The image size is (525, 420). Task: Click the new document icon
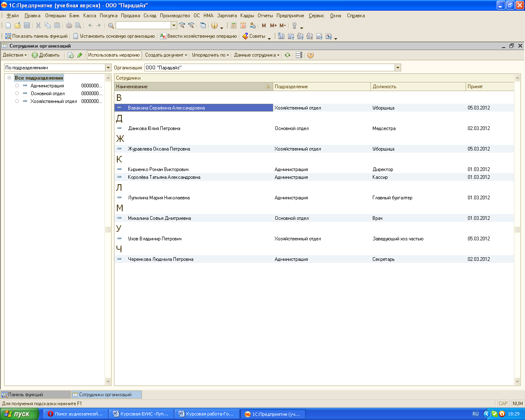pos(8,25)
